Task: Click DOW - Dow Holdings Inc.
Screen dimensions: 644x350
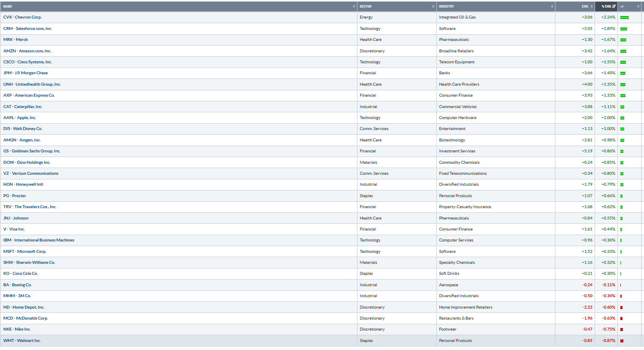Action: [27, 163]
